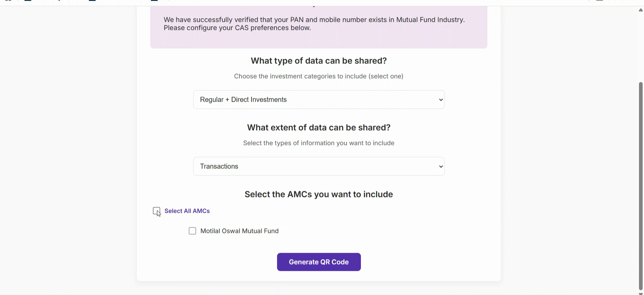Click the PAN and mobile verified message line
Screen dimensions: 644x295
coord(314,20)
